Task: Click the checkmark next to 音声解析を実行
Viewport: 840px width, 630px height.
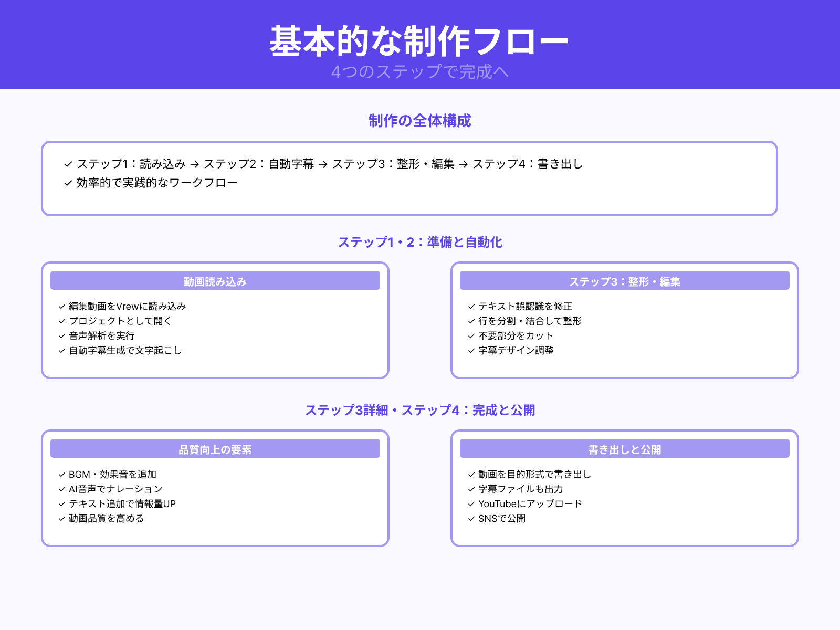Action: point(60,336)
